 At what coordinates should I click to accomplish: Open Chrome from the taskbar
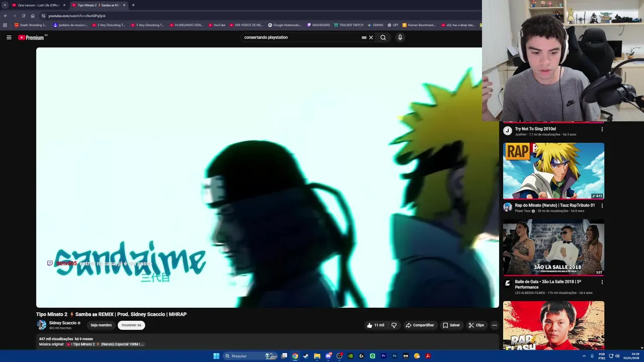pyautogui.click(x=295, y=356)
